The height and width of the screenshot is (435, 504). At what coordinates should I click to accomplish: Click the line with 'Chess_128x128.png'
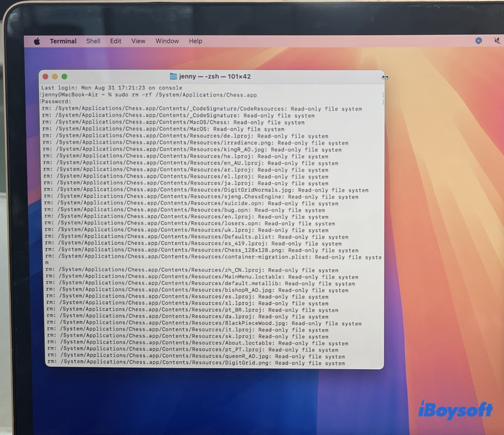(201, 250)
